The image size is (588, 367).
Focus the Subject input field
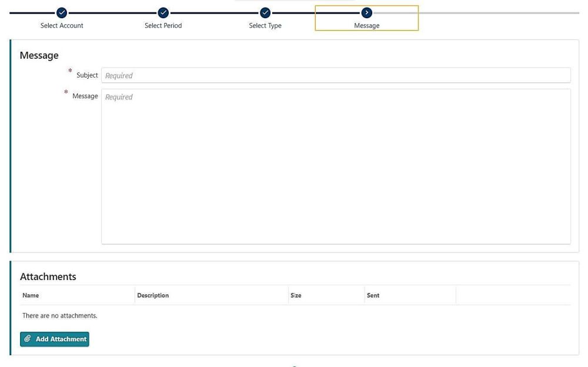click(335, 75)
